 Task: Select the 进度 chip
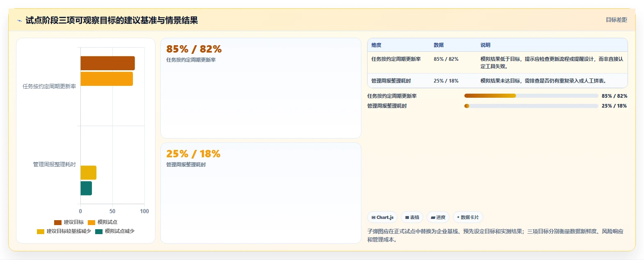click(438, 217)
